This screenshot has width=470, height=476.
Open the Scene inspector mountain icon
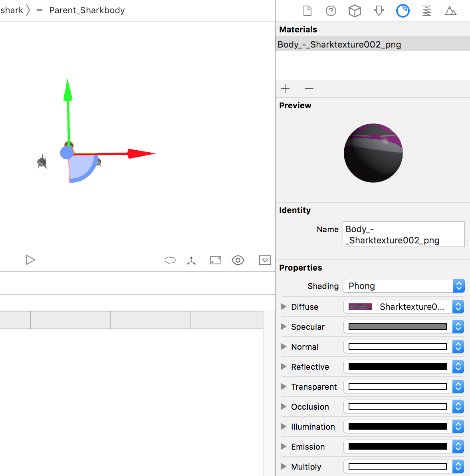[x=451, y=11]
